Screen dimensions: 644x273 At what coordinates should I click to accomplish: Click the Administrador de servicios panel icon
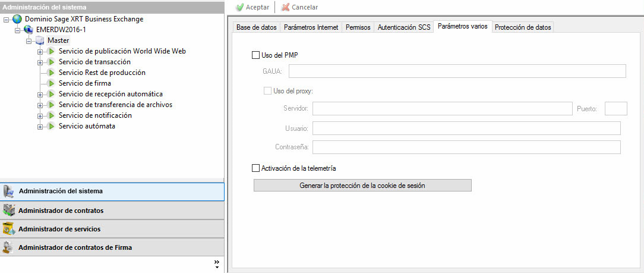tap(9, 229)
